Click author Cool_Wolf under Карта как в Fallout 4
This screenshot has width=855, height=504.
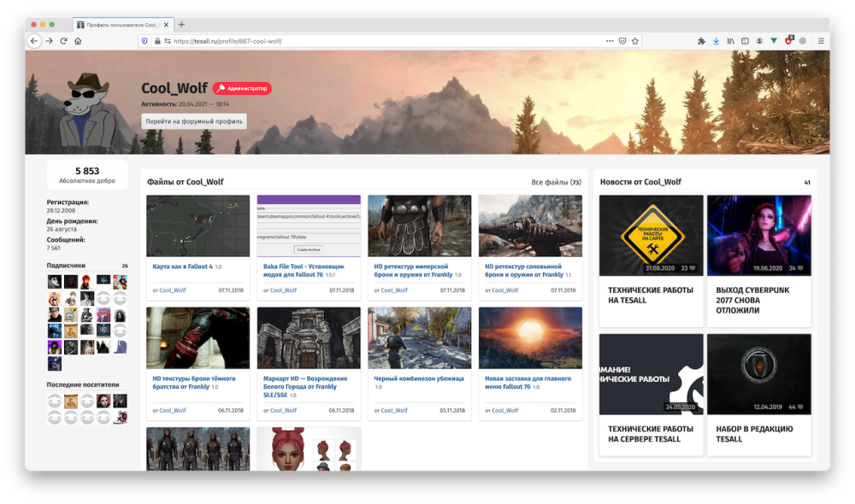click(173, 290)
